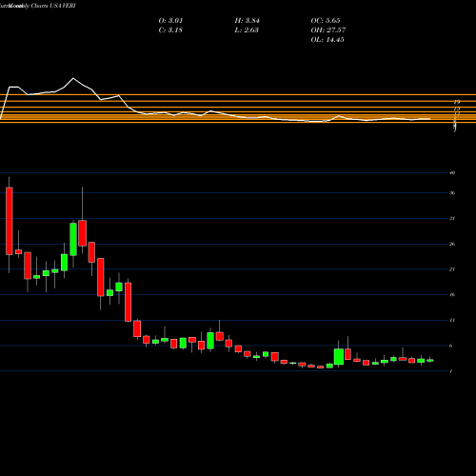This screenshot has height=476, width=476.
Task: Click the 26 price axis label
Action: pos(452,244)
